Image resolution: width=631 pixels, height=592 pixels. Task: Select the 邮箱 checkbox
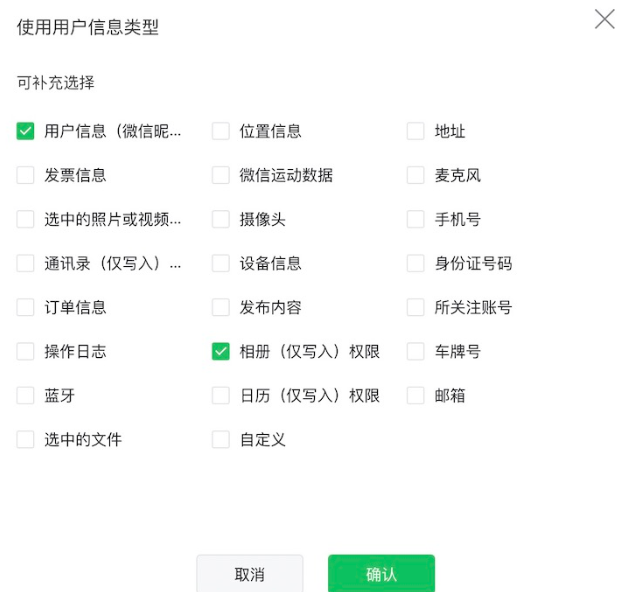[416, 395]
